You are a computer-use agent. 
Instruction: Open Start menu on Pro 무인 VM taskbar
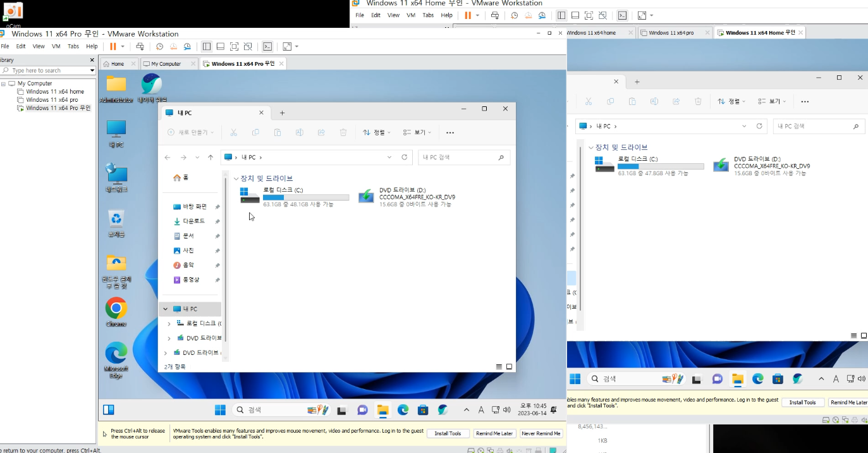point(220,410)
